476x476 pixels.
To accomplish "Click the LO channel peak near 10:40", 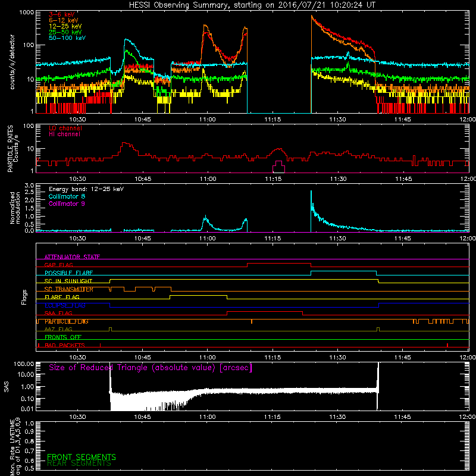I will (124, 143).
